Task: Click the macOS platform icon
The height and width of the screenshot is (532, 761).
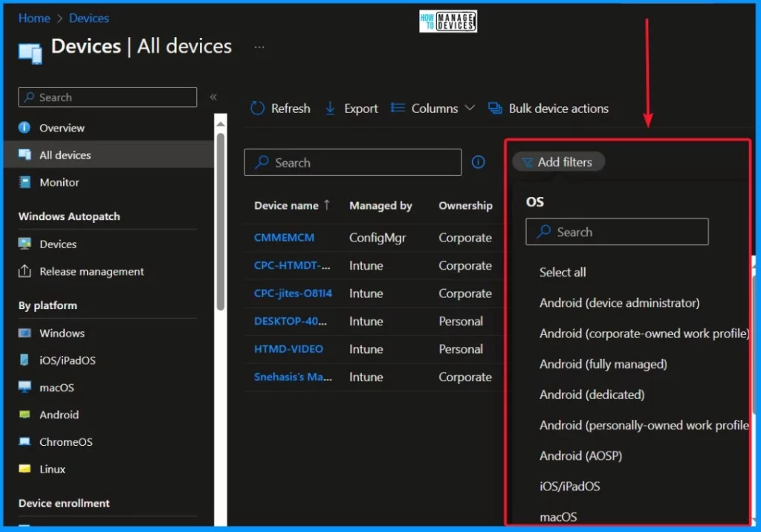Action: [x=25, y=387]
